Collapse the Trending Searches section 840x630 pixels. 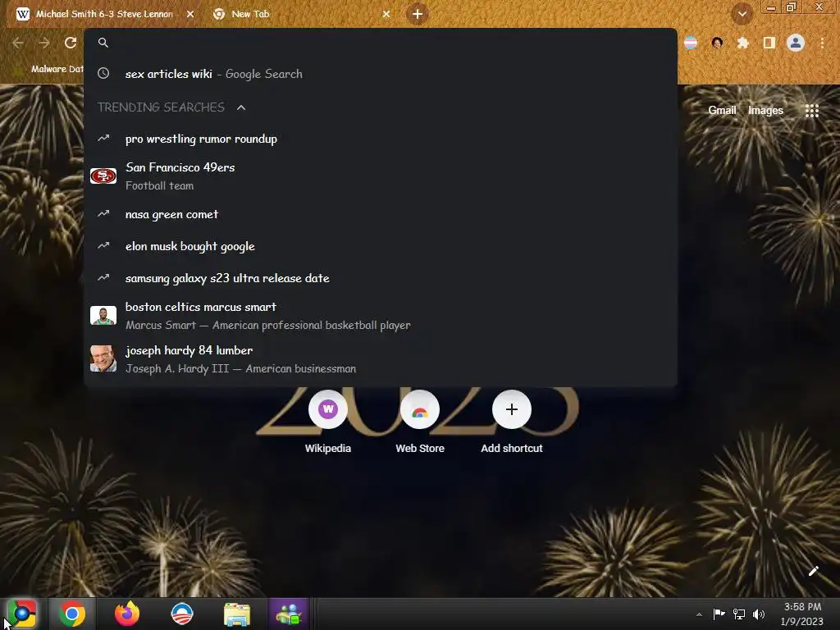tap(241, 107)
